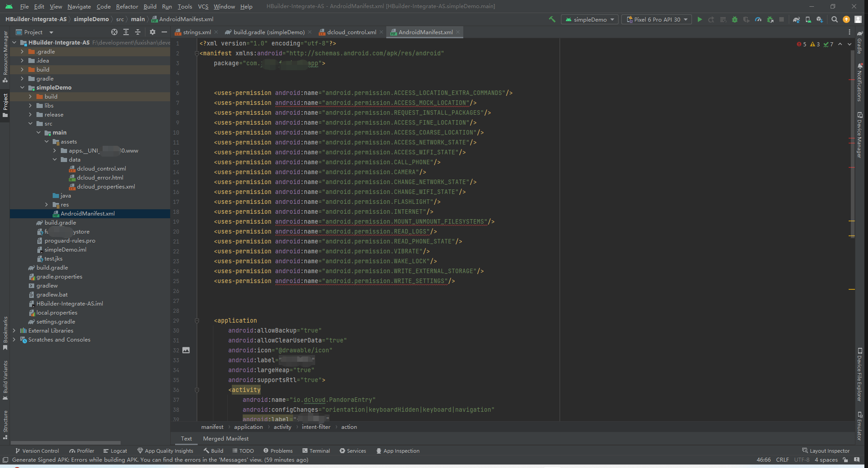Image resolution: width=868 pixels, height=468 pixels.
Task: Toggle the Bookmarks side panel
Action: (5, 333)
